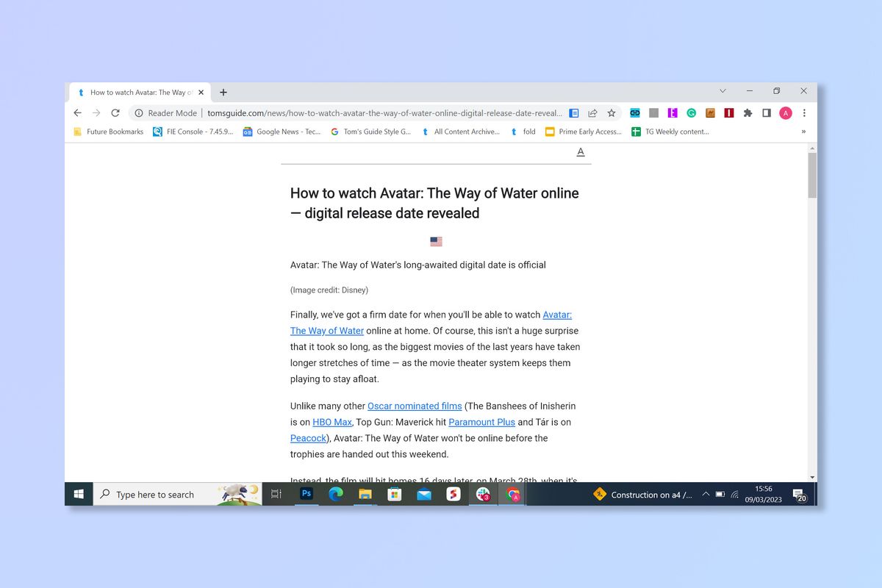This screenshot has height=588, width=882.
Task: Expand the overflow bookmarks chevron
Action: pos(802,132)
